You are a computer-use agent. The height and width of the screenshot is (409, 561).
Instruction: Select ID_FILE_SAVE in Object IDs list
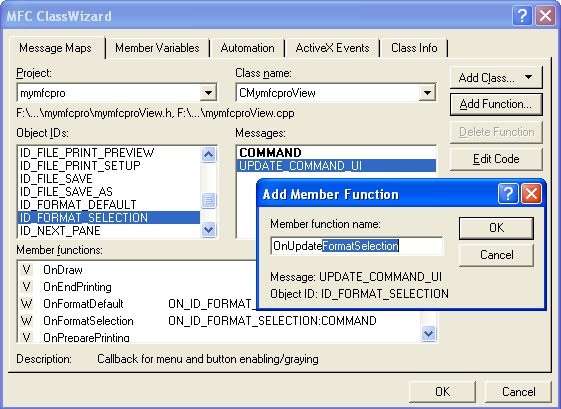(x=109, y=179)
